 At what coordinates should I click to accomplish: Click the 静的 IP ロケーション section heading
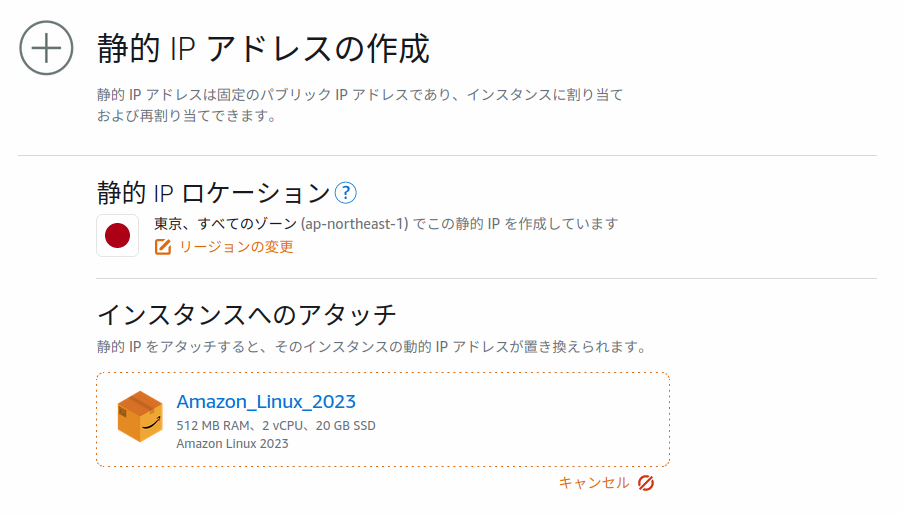pos(213,193)
